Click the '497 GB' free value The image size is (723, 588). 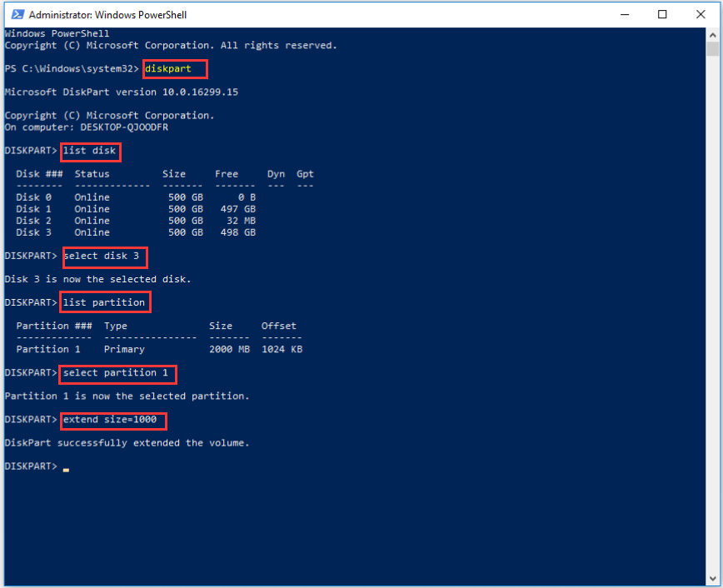coord(238,209)
